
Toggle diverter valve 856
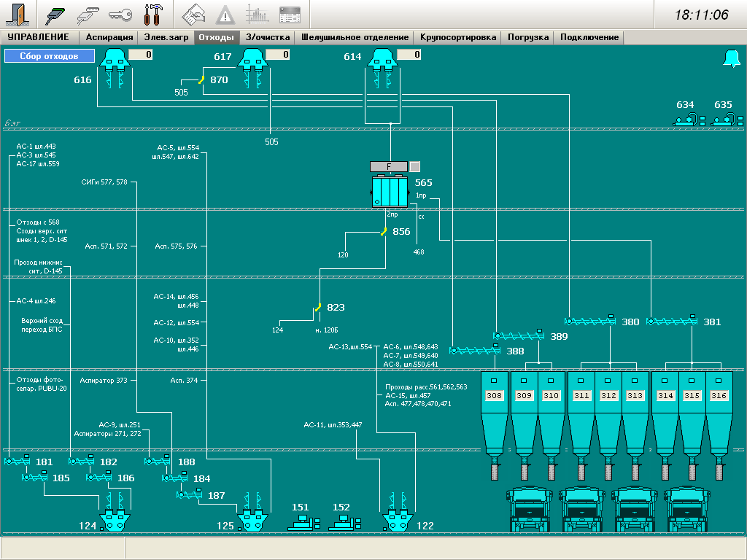coord(382,232)
